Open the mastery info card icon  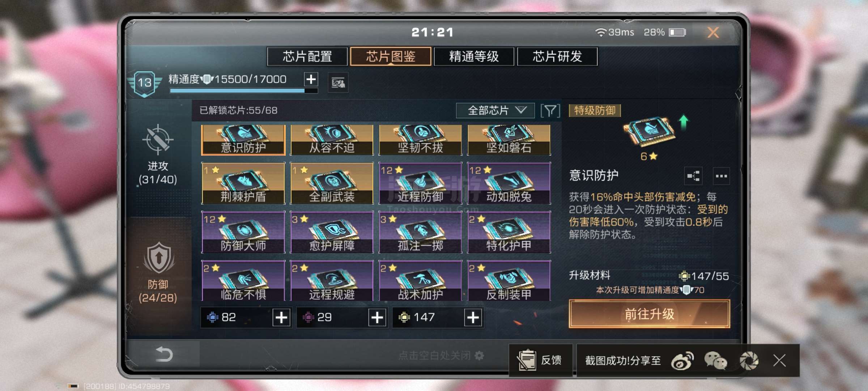click(x=338, y=83)
